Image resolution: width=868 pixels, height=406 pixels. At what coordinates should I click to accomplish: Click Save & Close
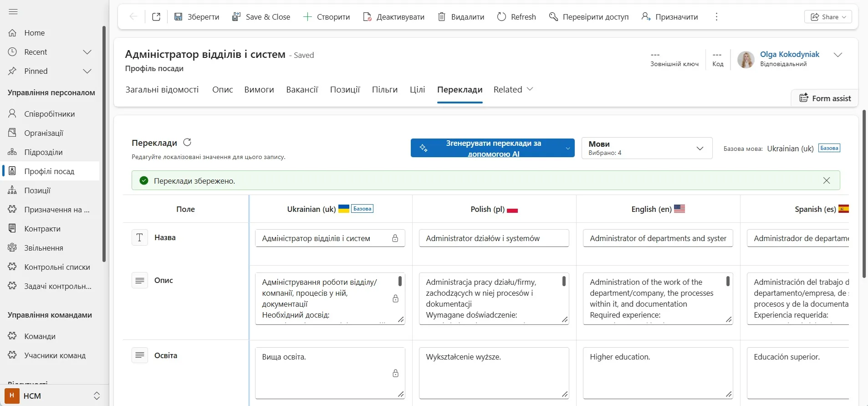[x=261, y=17]
